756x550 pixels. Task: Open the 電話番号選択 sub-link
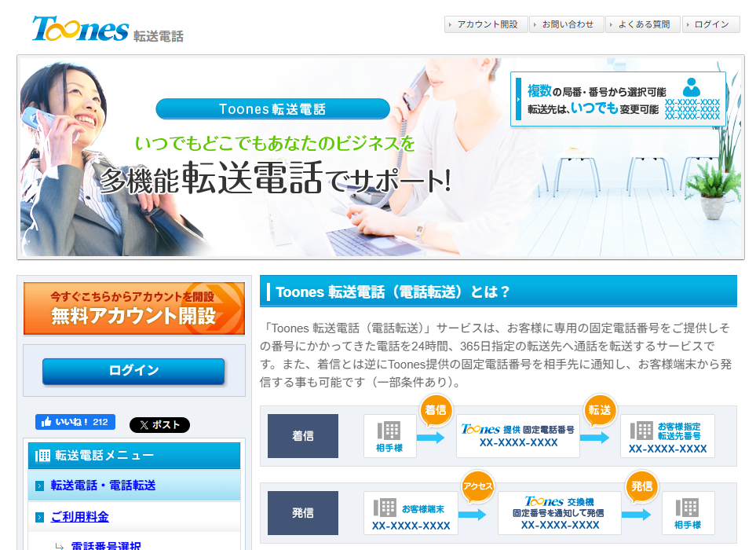pos(106,545)
